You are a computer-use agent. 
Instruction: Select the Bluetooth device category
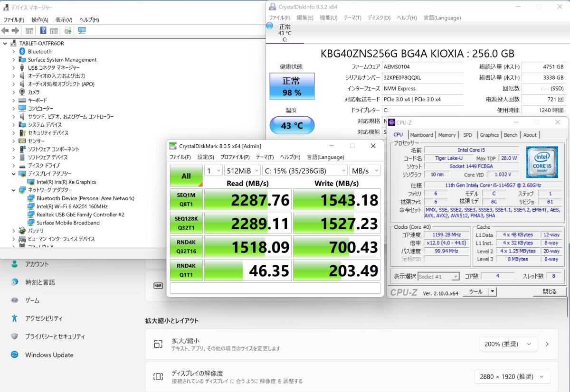tap(39, 51)
